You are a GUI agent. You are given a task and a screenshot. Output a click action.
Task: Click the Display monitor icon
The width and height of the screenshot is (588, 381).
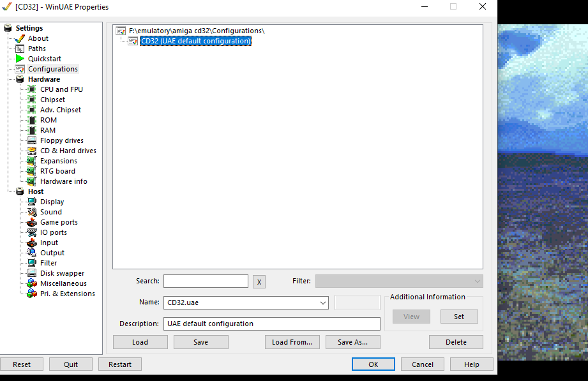[x=32, y=202]
